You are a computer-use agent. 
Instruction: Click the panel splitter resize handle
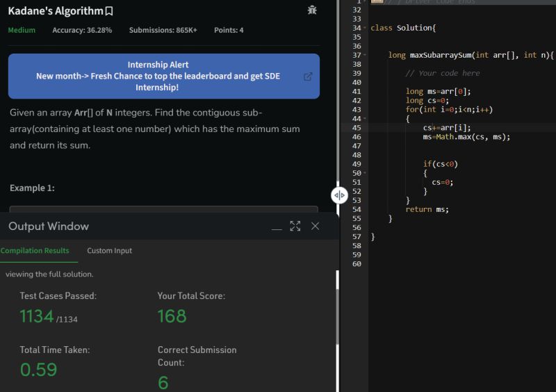339,195
